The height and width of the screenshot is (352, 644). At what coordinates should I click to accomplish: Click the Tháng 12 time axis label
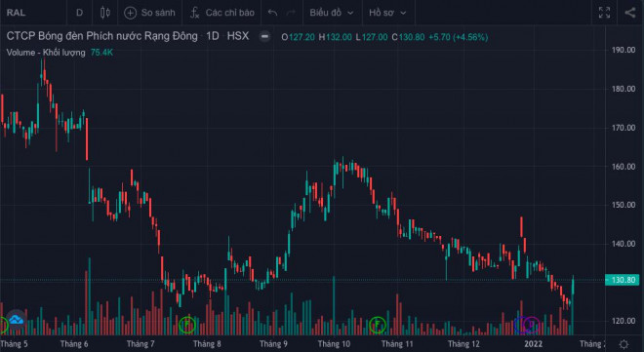pos(463,344)
